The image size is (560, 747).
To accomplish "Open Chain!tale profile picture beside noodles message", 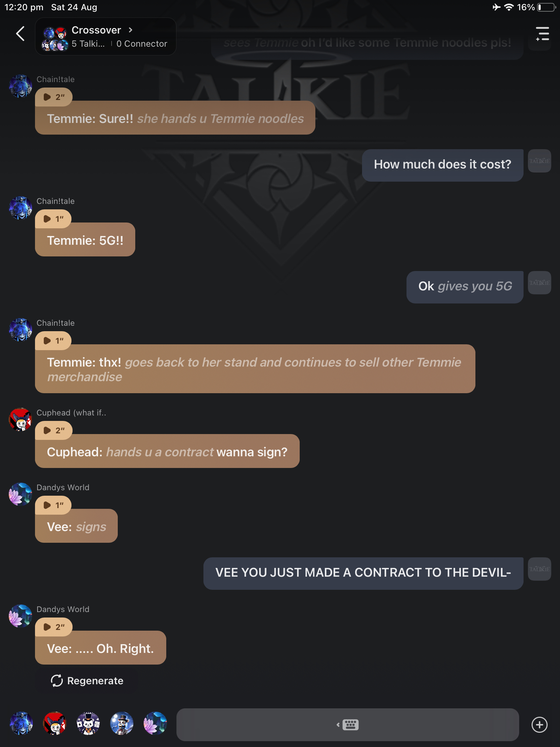I will pos(21,86).
